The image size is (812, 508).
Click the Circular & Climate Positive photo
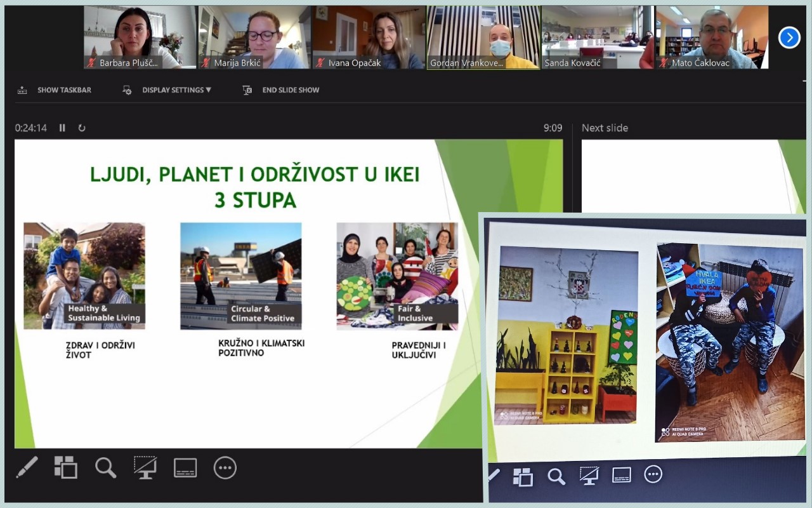pyautogui.click(x=241, y=276)
